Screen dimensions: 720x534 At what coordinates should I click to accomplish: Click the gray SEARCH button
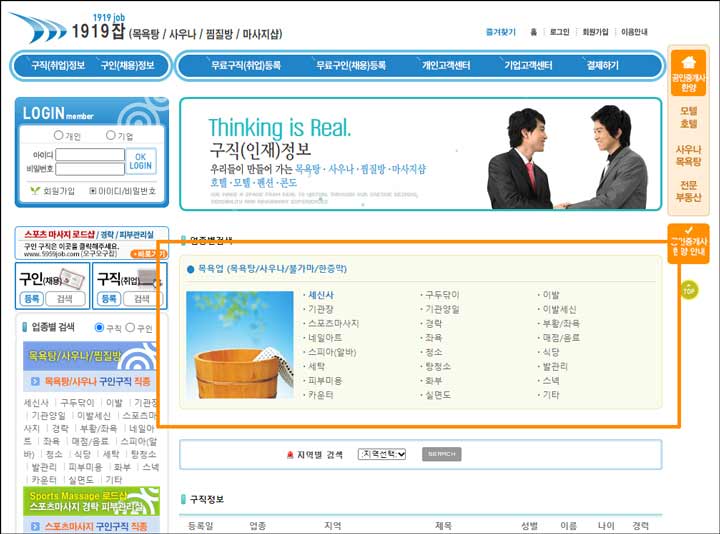click(442, 454)
